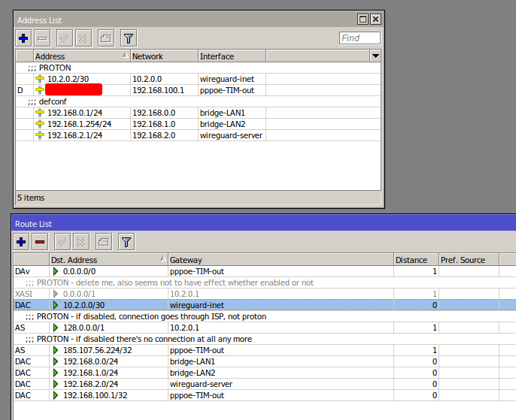Click Route List title bar
The image size is (516, 420).
coord(264,224)
